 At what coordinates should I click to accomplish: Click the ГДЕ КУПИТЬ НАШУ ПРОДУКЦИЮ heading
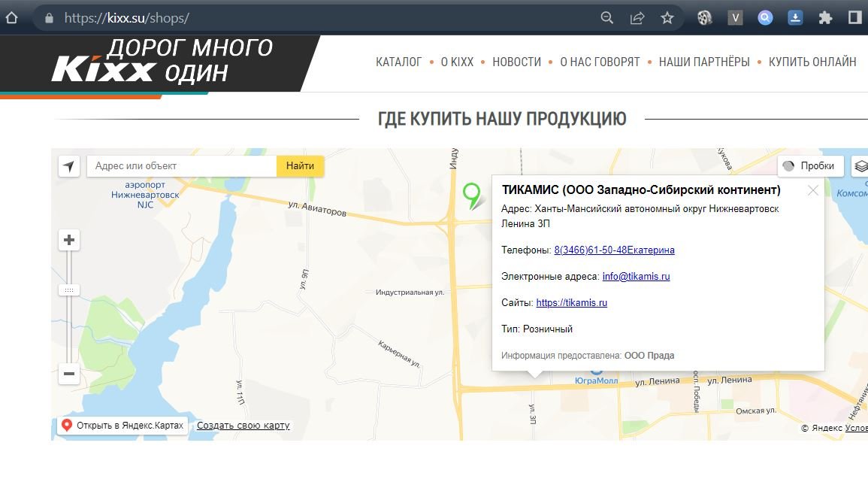point(502,119)
